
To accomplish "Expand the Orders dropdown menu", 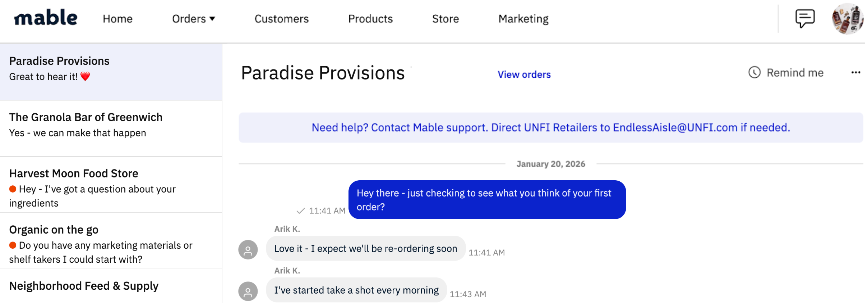I will pos(193,19).
